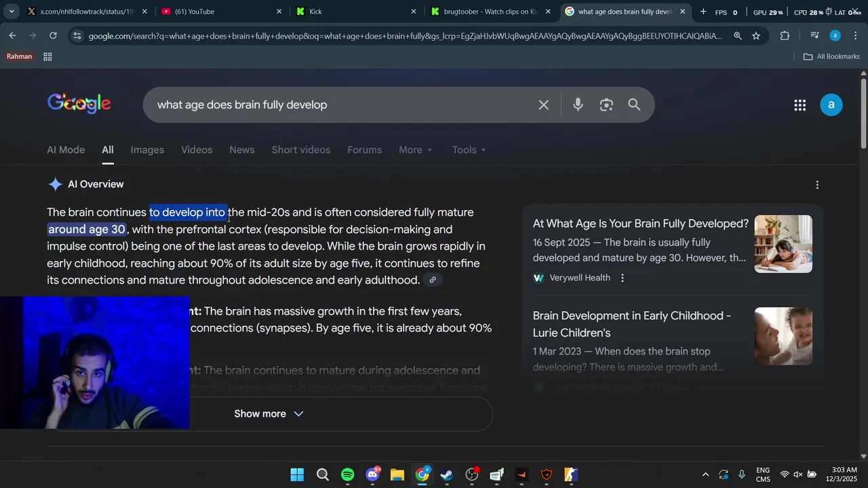Screen dimensions: 868x488
Task: Open AI Overview three-dot options
Action: pos(817,185)
